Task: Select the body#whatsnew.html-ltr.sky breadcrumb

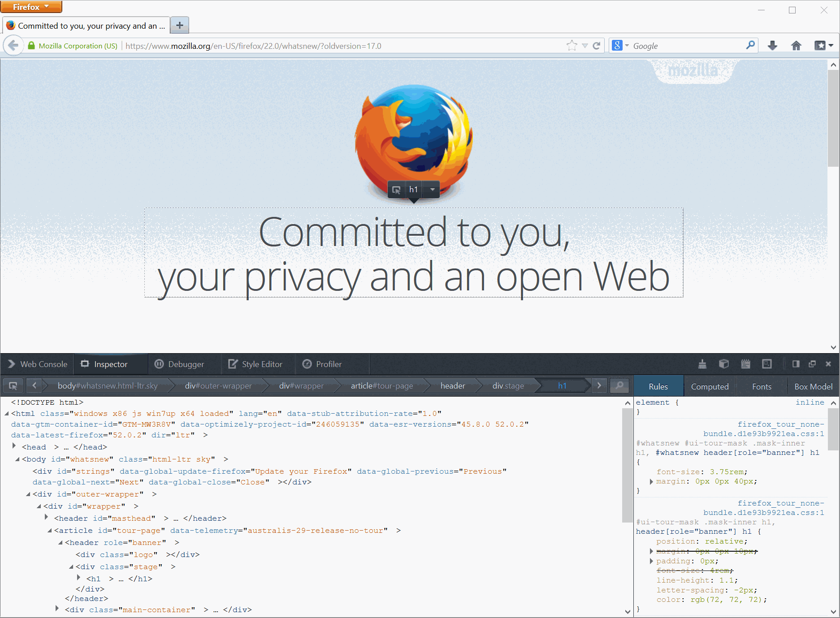Action: (108, 385)
